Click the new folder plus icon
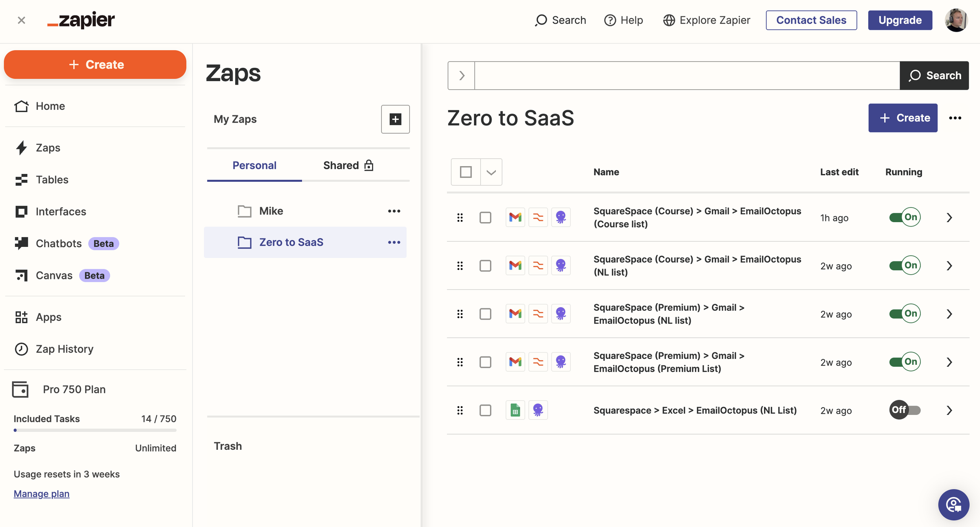980x527 pixels. (x=395, y=119)
